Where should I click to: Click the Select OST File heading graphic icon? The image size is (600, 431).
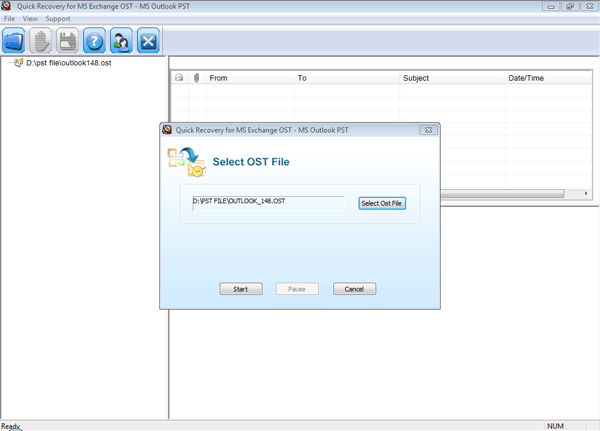(x=187, y=162)
